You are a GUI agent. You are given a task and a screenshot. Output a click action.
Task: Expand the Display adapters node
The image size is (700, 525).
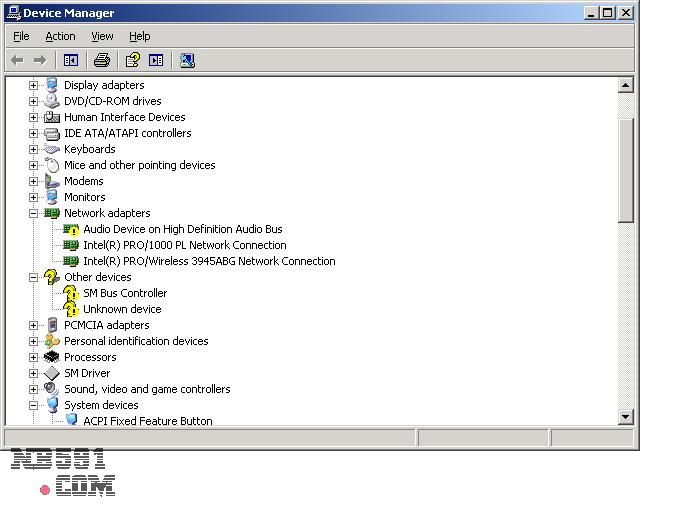point(33,85)
